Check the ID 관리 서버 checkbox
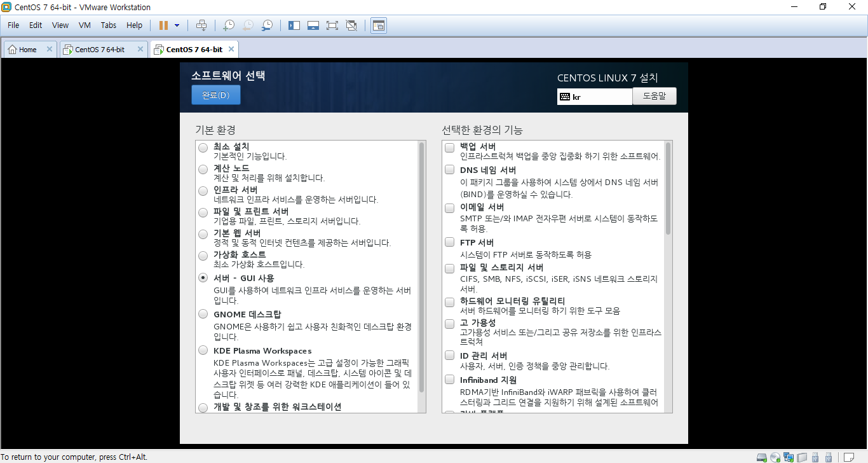Image resolution: width=868 pixels, height=463 pixels. tap(449, 356)
